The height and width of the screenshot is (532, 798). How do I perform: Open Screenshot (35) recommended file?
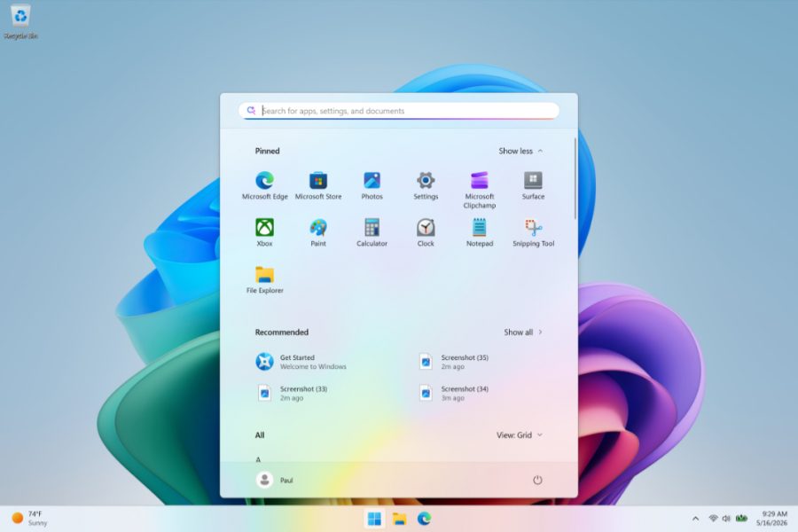coord(454,362)
